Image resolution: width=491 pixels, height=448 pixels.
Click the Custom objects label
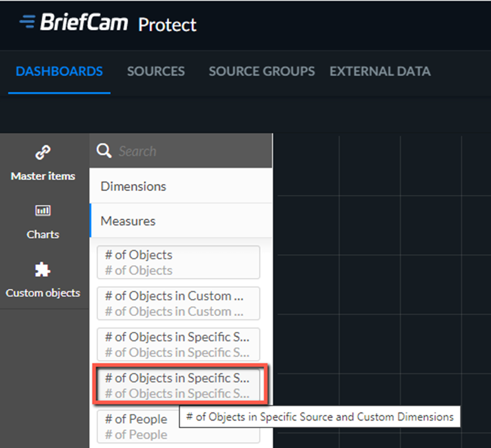pyautogui.click(x=43, y=293)
